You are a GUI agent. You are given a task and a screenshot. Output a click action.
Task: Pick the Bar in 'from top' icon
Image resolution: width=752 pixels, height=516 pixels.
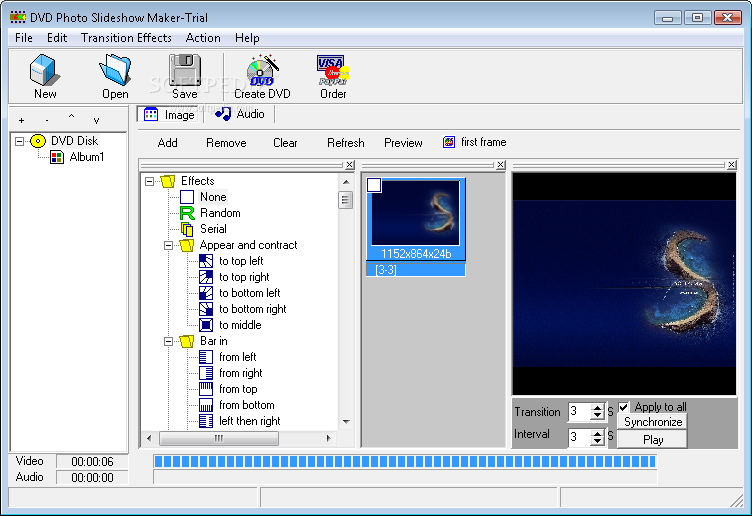point(206,389)
